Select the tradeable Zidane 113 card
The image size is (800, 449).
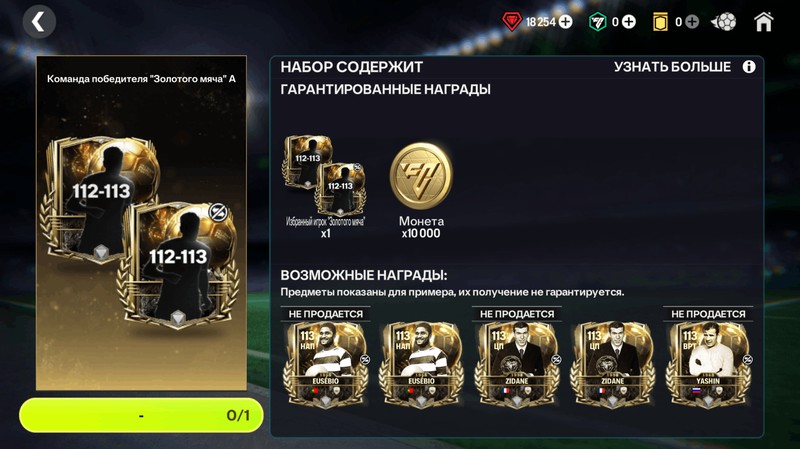point(612,364)
